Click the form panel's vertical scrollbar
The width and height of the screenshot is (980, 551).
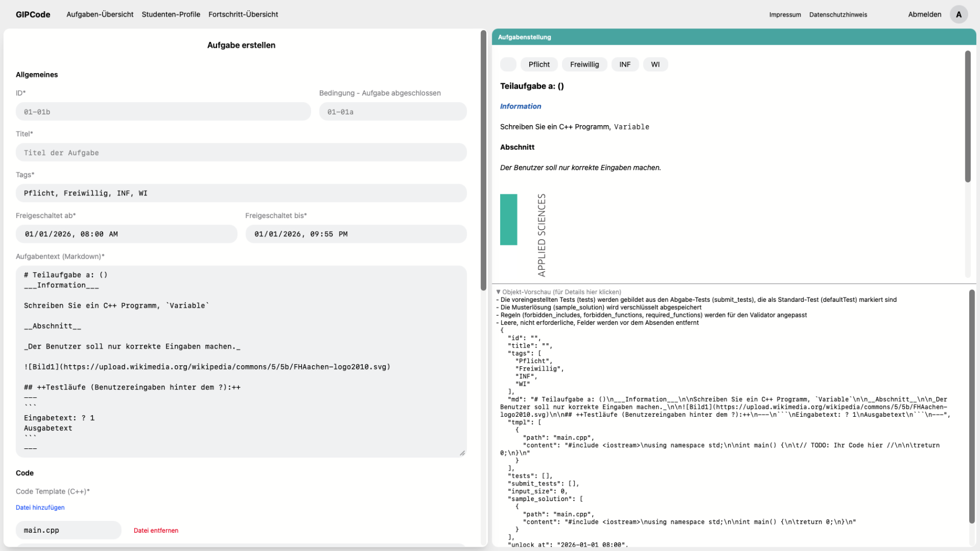(483, 161)
